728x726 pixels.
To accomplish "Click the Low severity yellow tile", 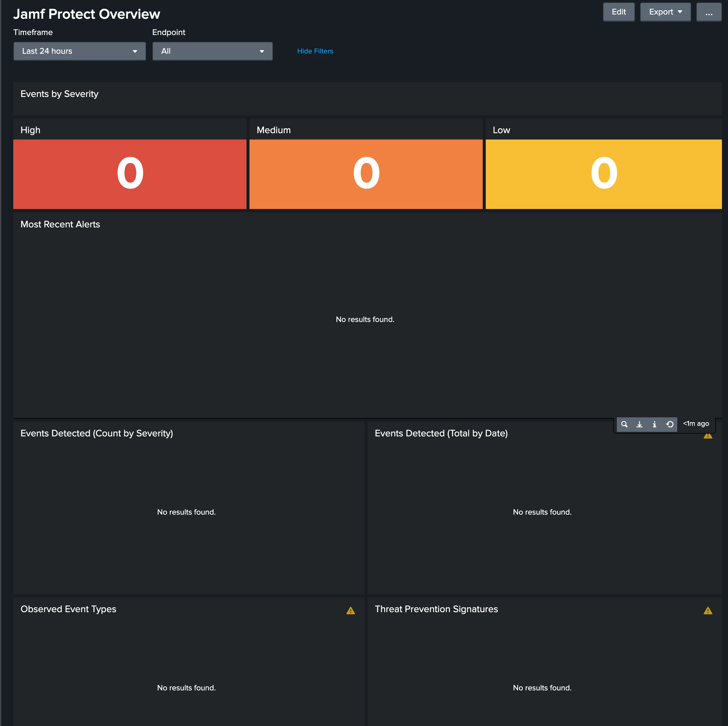I will tap(604, 174).
